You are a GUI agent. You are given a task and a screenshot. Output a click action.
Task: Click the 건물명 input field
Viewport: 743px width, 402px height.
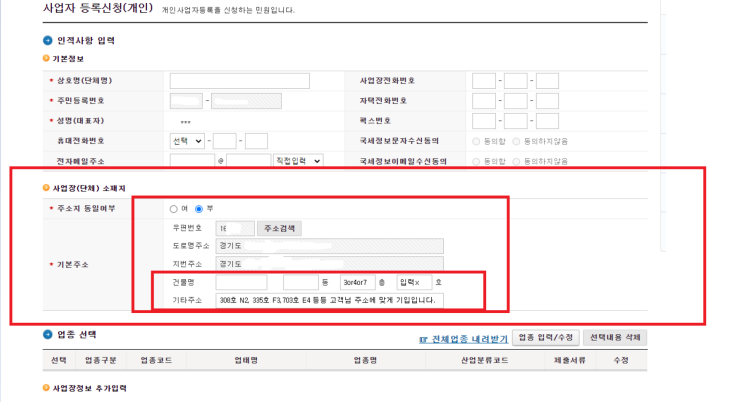point(241,283)
